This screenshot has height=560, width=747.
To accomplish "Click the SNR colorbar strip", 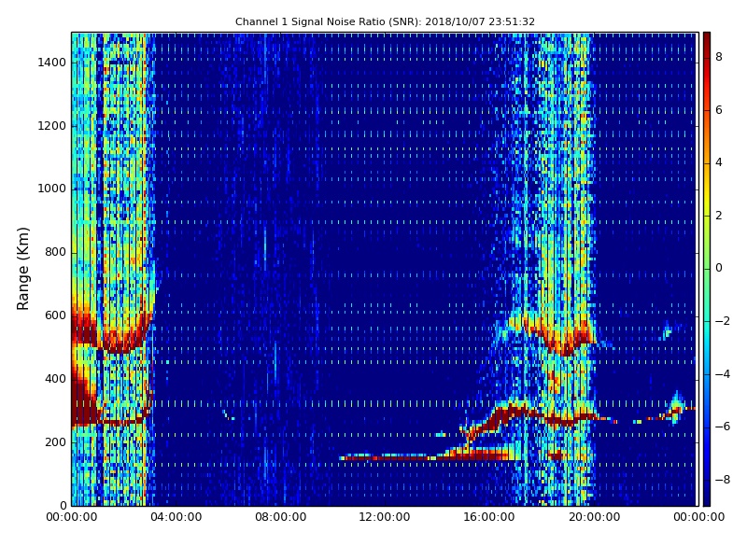I will point(707,269).
